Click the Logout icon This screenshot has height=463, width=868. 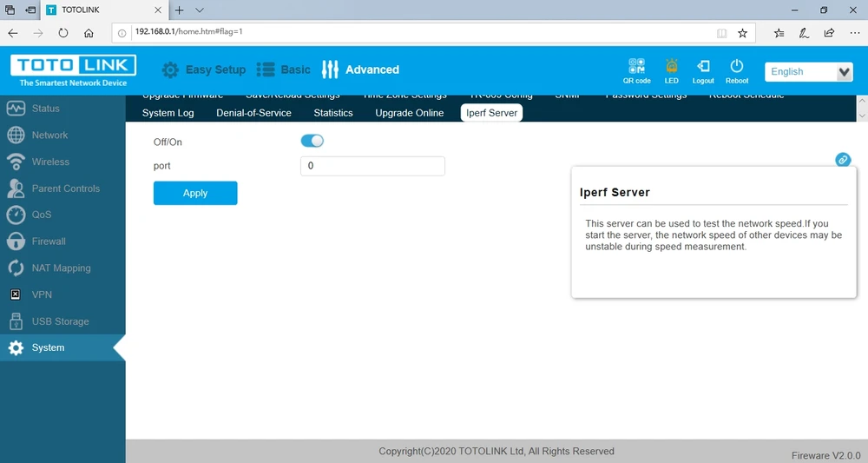point(703,66)
